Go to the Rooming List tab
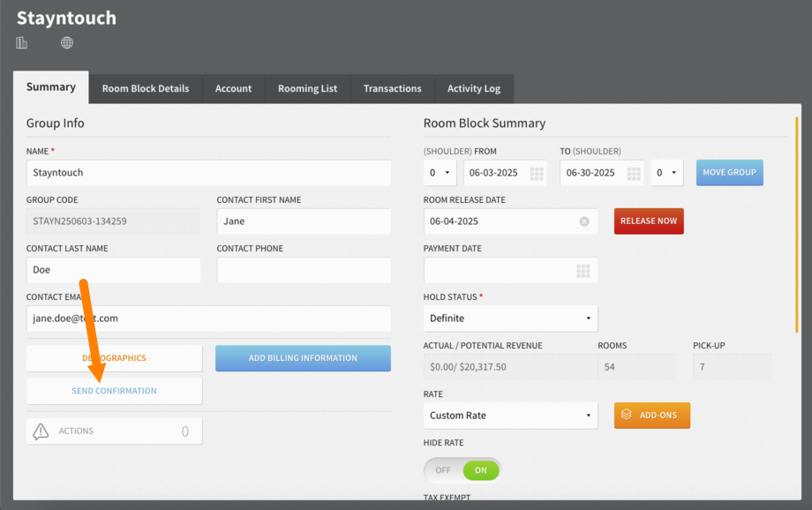 (x=308, y=88)
